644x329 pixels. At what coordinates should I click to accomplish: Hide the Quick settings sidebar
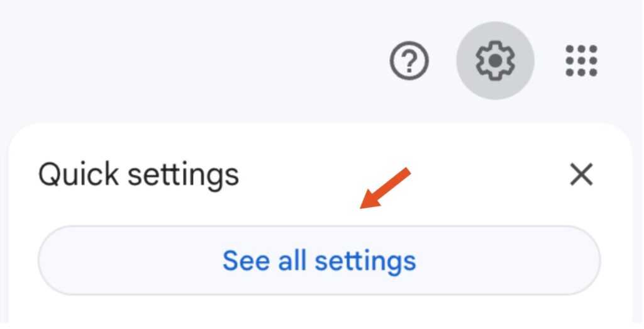[x=581, y=174]
